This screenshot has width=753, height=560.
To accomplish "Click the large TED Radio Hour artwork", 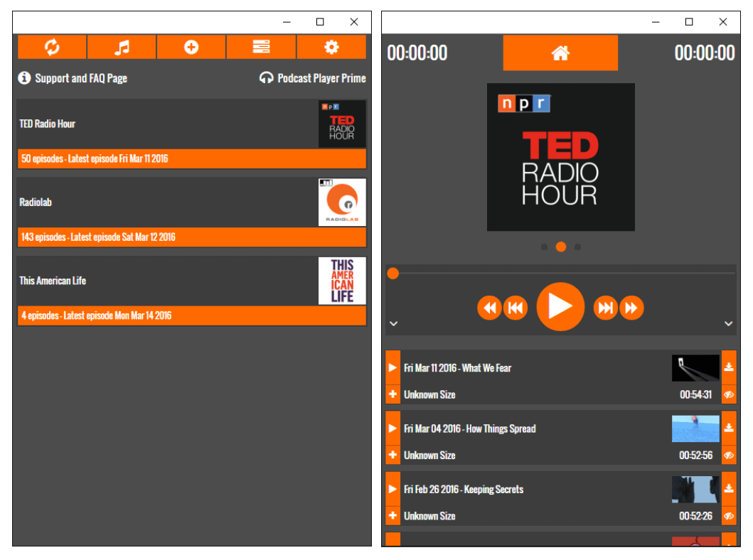I will 561,157.
